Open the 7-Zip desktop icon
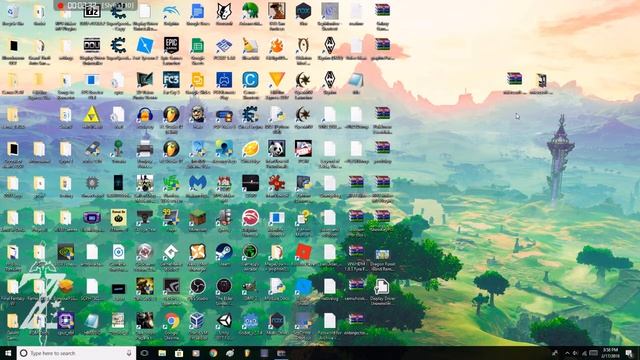 92,12
